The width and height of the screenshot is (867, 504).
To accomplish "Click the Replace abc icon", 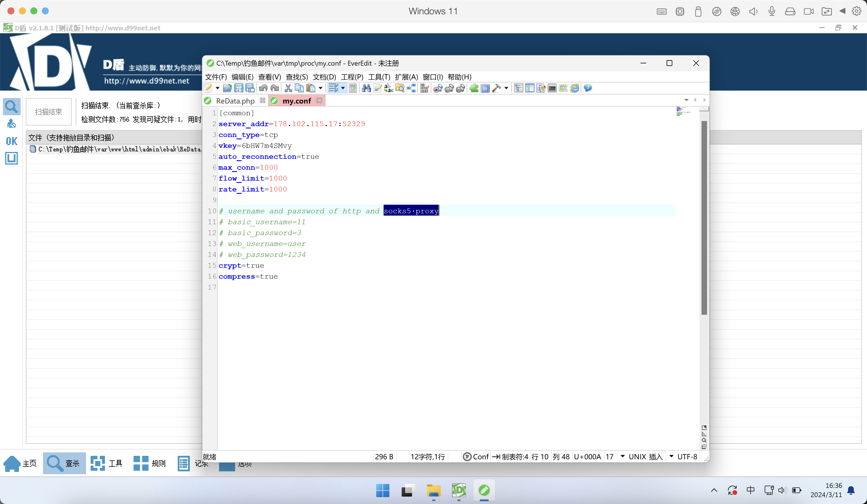I will (388, 88).
